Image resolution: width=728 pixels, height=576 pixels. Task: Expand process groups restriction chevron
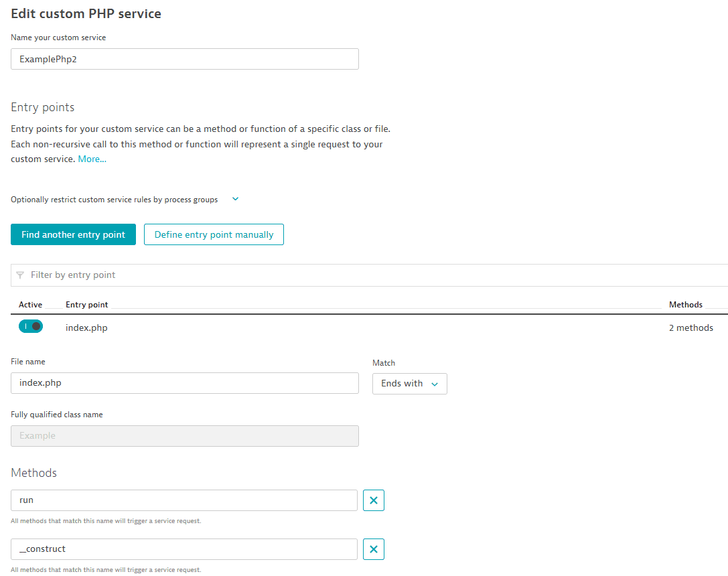click(235, 200)
